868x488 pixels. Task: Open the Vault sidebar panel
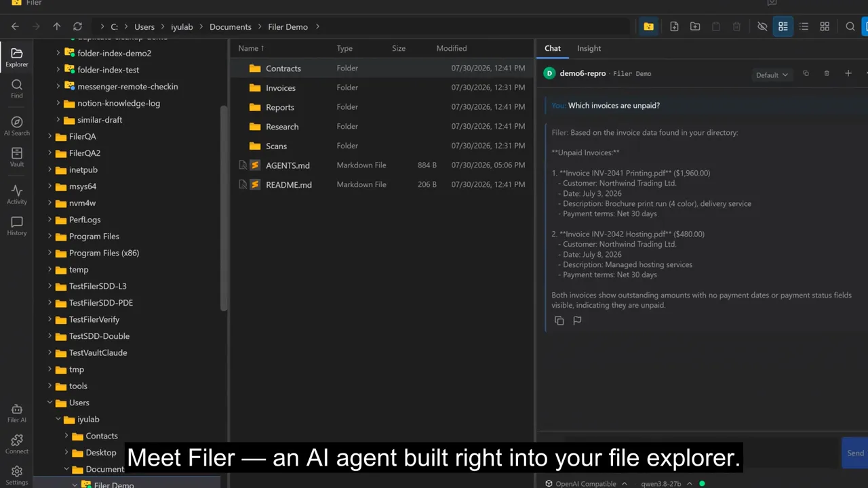point(16,157)
